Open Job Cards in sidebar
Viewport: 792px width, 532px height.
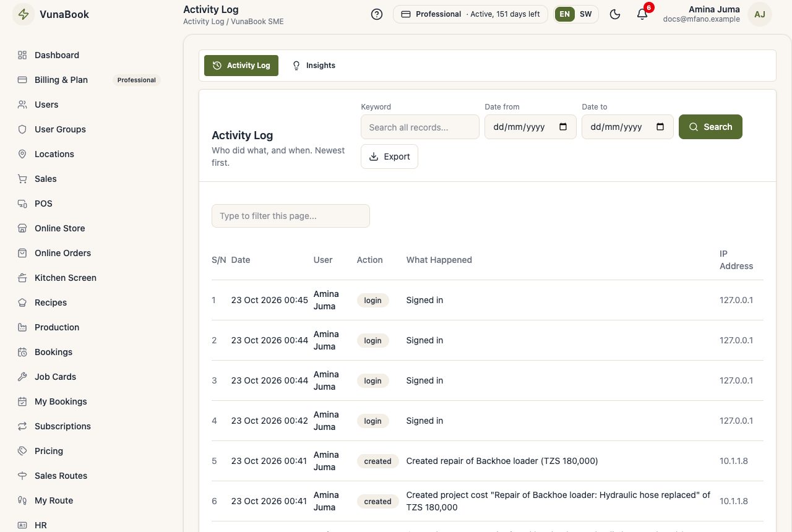pyautogui.click(x=92, y=377)
